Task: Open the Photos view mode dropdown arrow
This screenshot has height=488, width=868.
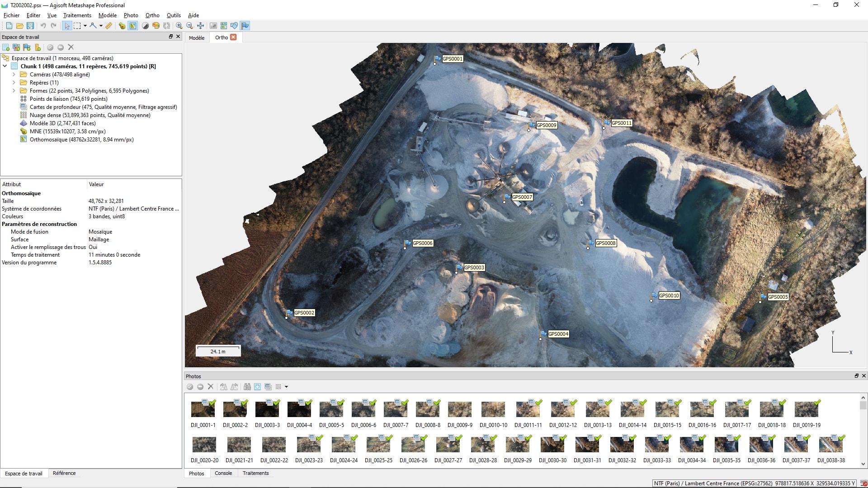Action: pos(287,387)
